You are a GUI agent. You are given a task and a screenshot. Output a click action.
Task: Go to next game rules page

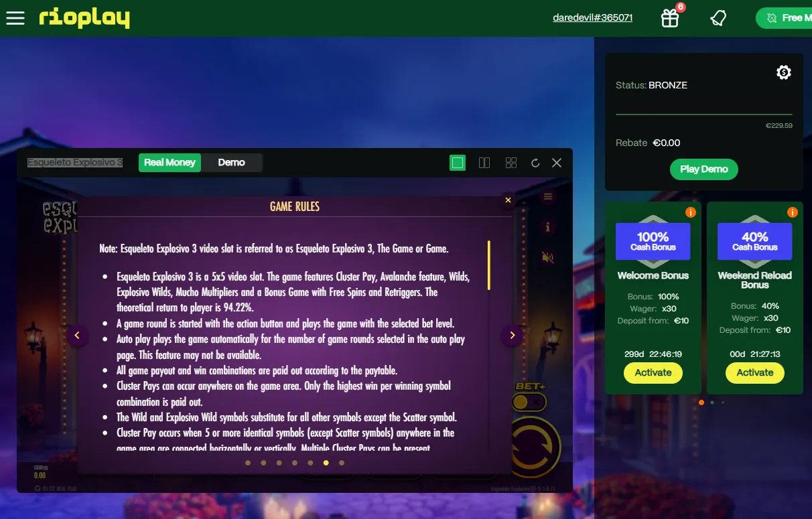pos(512,336)
